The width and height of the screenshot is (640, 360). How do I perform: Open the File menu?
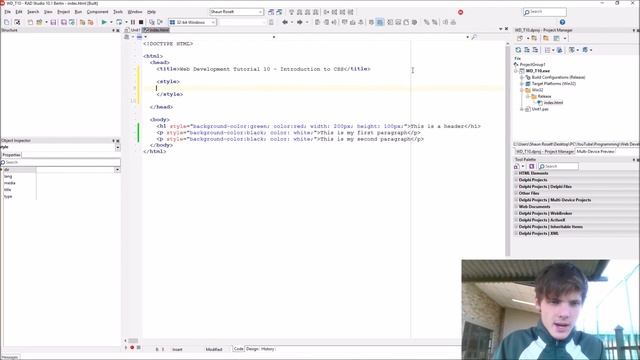7,12
